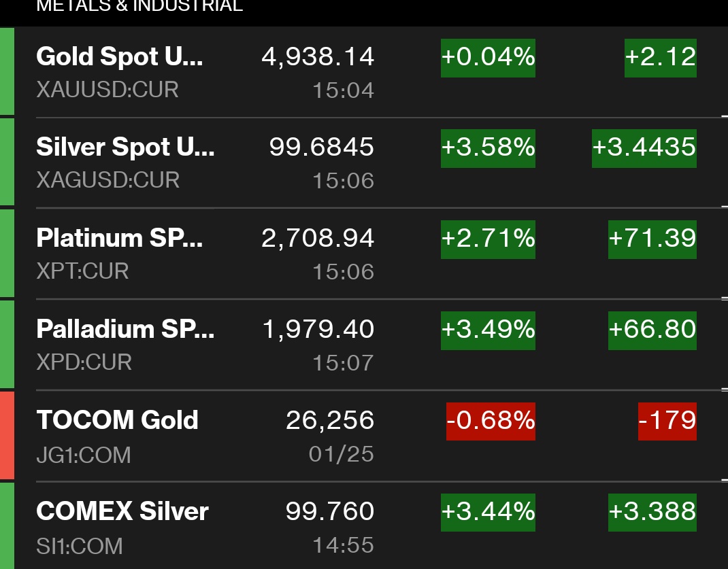Click the 99.6845 silver spot price
Image resolution: width=728 pixels, height=569 pixels.
(x=321, y=147)
